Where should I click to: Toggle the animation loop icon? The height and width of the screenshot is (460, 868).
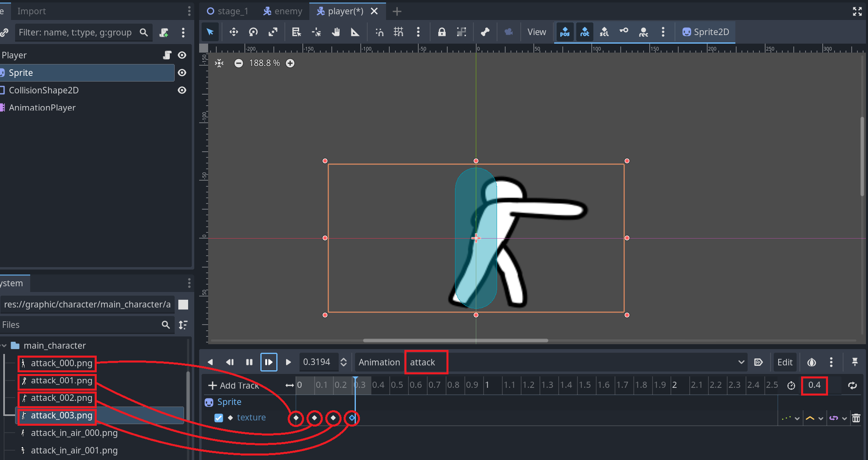click(852, 385)
